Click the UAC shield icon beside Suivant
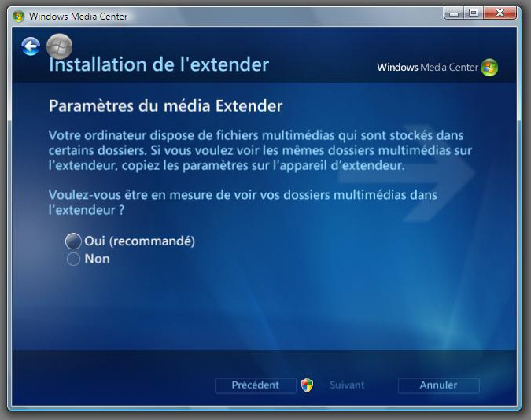This screenshot has width=531, height=420. (x=307, y=385)
